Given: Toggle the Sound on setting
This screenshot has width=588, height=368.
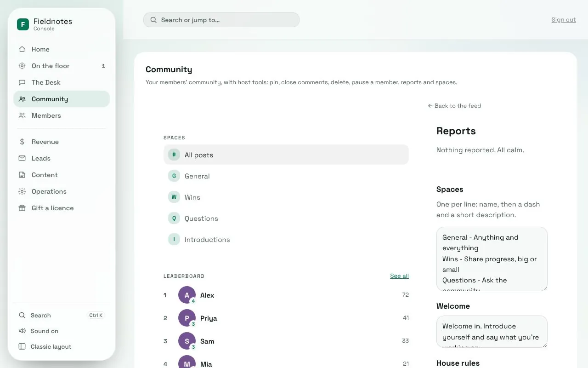Looking at the screenshot, I should [x=62, y=331].
